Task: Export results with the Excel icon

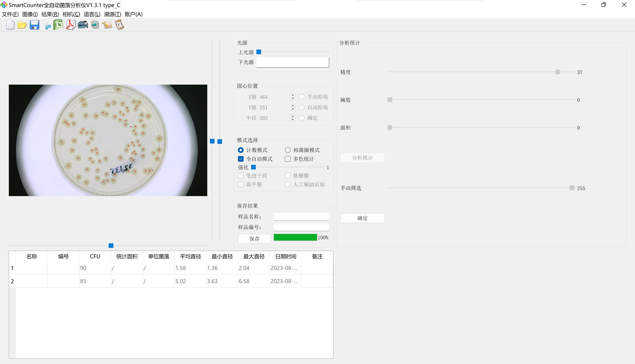Action: (x=58, y=25)
